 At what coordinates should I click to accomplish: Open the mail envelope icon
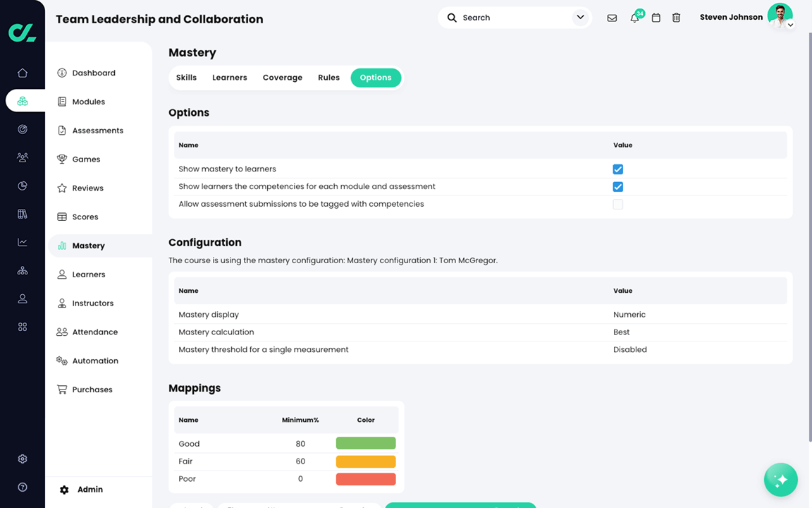pyautogui.click(x=612, y=18)
